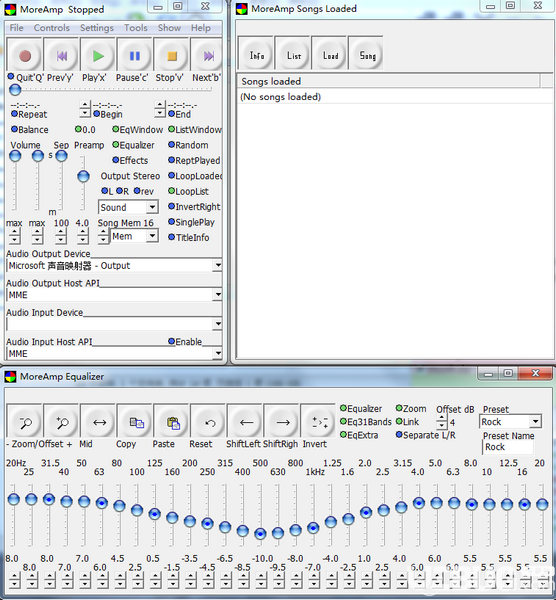Open the Help menu
Viewport: 556px width, 600px height.
201,28
